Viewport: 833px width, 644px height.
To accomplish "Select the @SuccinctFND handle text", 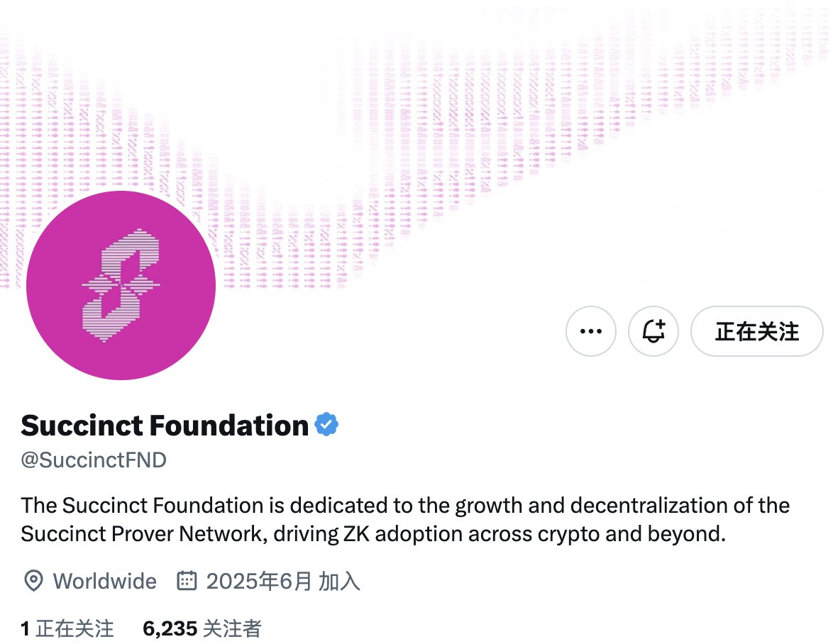I will (94, 460).
